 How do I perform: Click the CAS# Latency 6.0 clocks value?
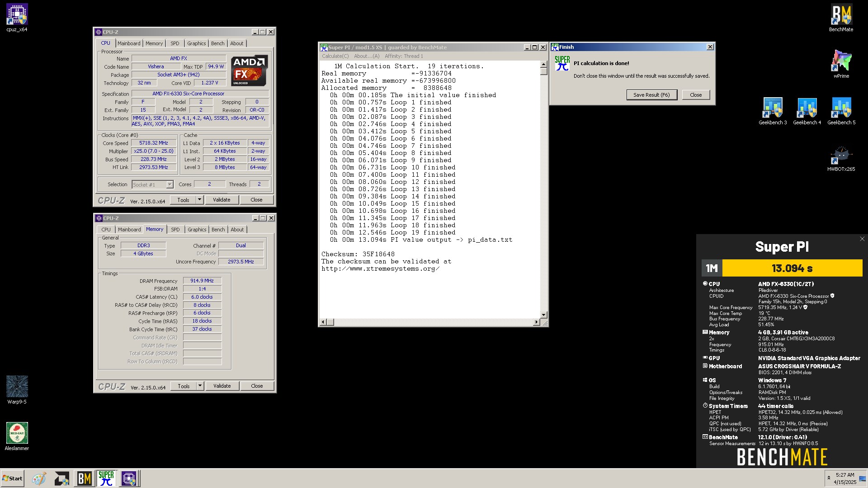tap(202, 297)
